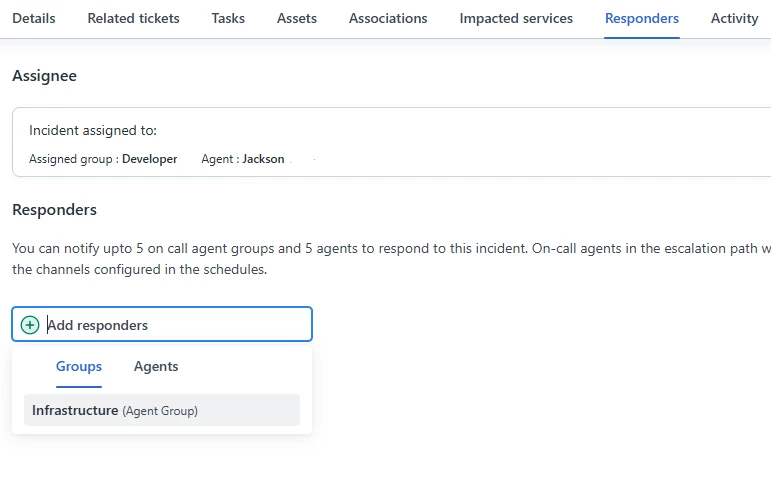Switch to Agents in the responder dropdown

(156, 366)
